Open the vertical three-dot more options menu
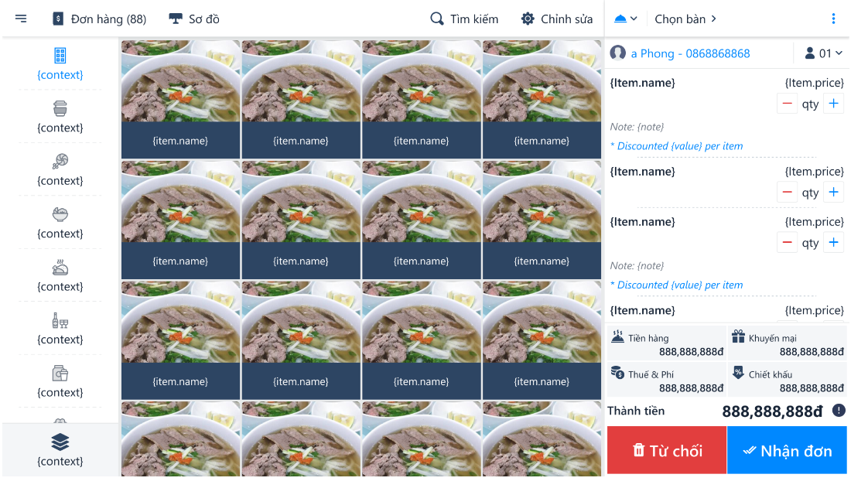868x488 pixels. 833,19
